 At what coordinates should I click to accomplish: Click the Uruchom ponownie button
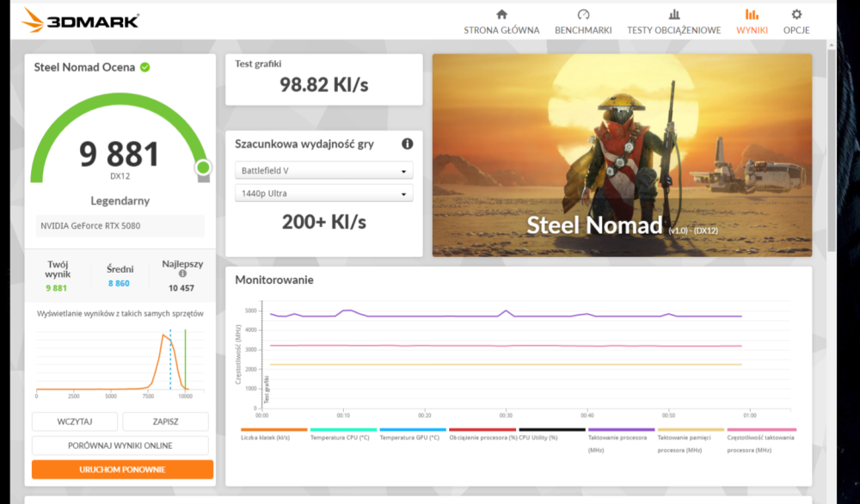pos(122,470)
